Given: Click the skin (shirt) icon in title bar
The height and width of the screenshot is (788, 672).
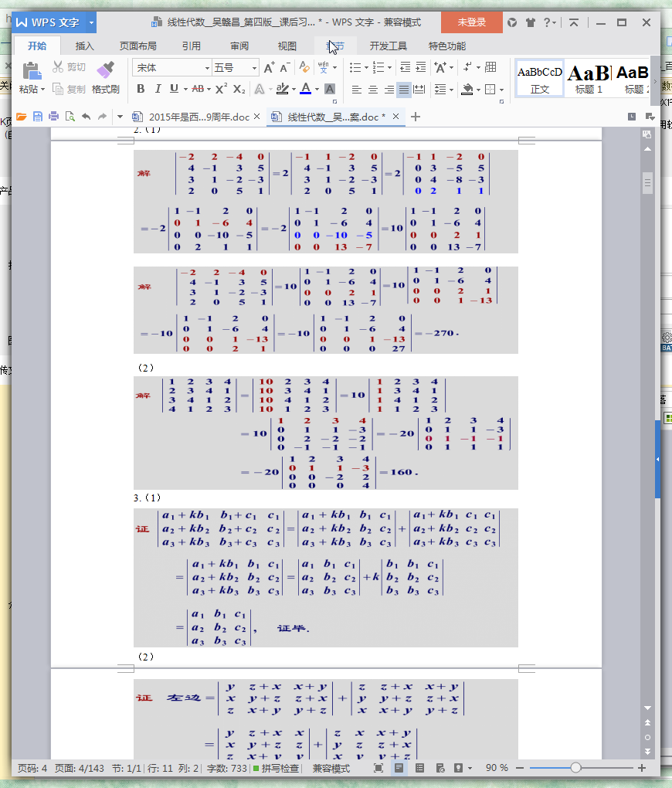Looking at the screenshot, I should click(x=530, y=22).
